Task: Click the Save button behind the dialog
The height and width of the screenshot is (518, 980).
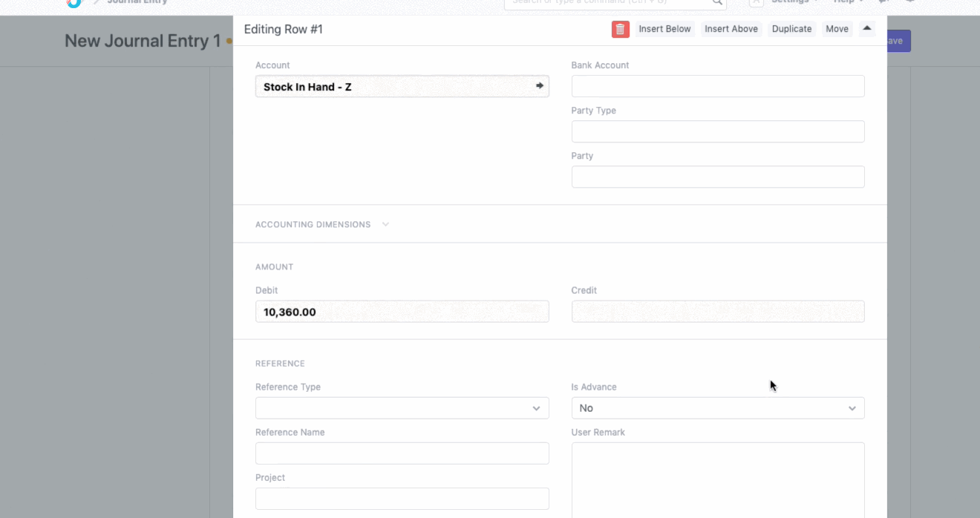Action: point(898,41)
